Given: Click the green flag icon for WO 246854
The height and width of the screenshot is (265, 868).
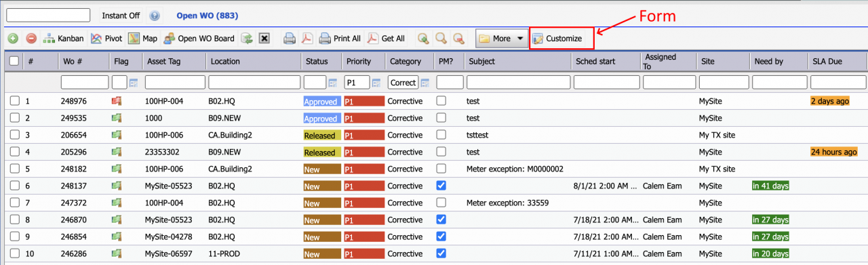Looking at the screenshot, I should (x=116, y=237).
